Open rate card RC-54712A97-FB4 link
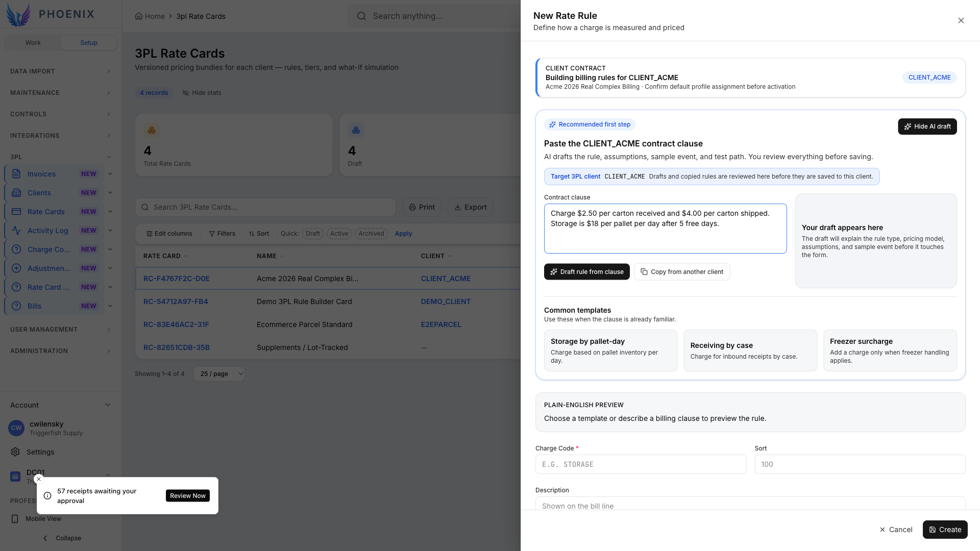This screenshot has height=551, width=980. coord(176,302)
